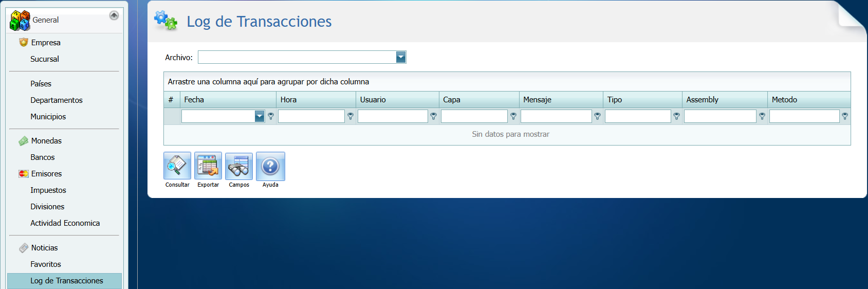
Task: Select Bancos menu entry
Action: coord(43,157)
